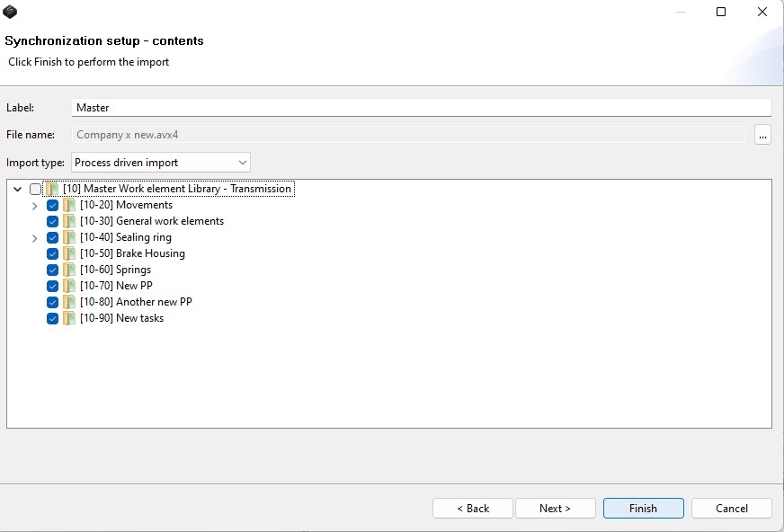Expand the Sealing ring tree node
This screenshot has width=784, height=532.
point(35,238)
